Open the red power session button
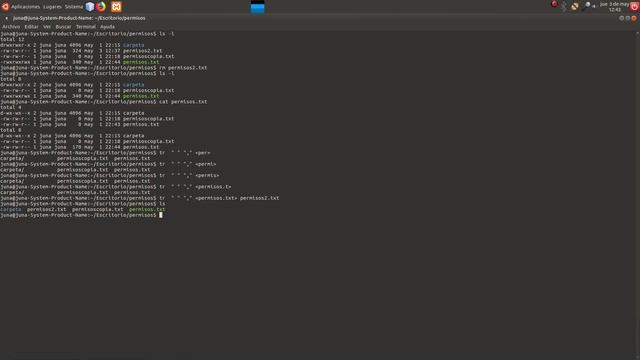 point(634,7)
